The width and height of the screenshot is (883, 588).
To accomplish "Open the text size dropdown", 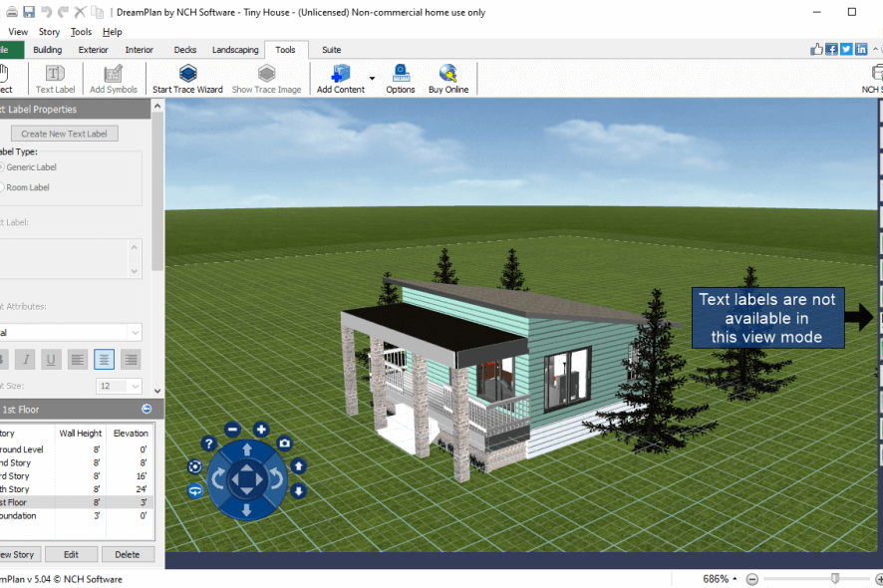I will 136,386.
